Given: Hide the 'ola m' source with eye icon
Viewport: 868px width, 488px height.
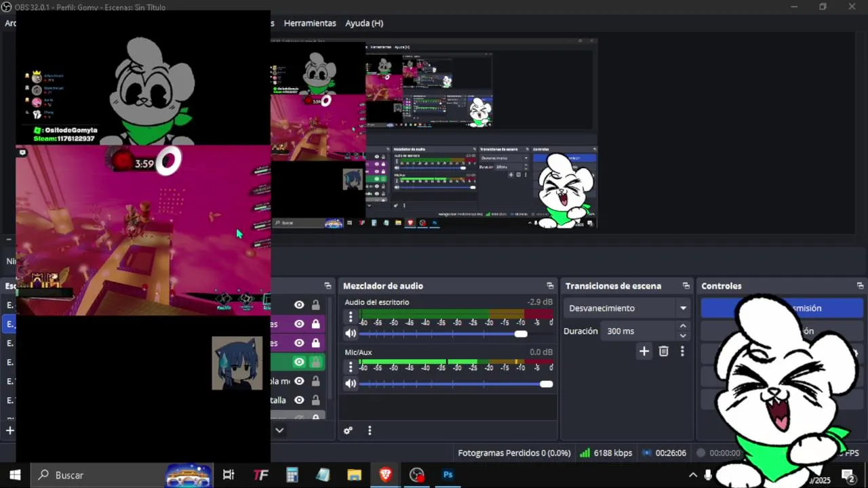Looking at the screenshot, I should tap(299, 381).
